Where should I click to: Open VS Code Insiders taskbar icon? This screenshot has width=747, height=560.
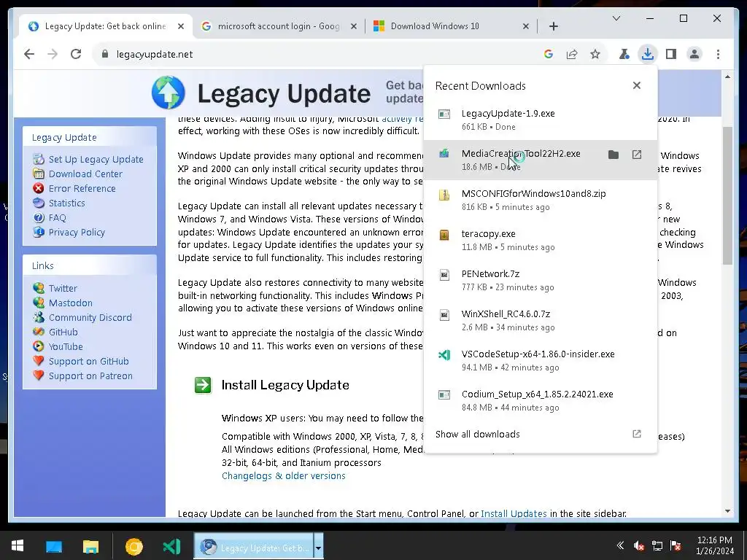pyautogui.click(x=171, y=546)
